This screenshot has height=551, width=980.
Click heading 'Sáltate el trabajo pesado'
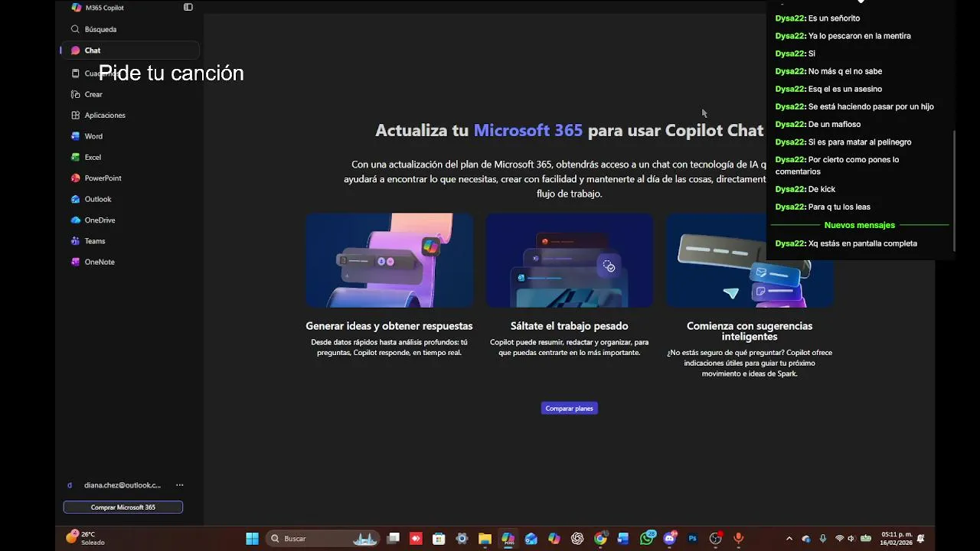[570, 326]
